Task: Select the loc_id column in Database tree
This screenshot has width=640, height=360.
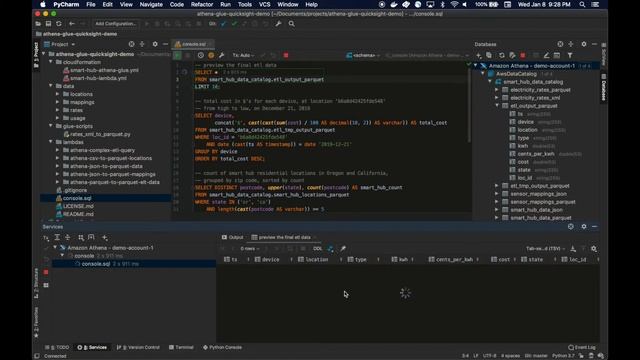Action: pyautogui.click(x=525, y=178)
